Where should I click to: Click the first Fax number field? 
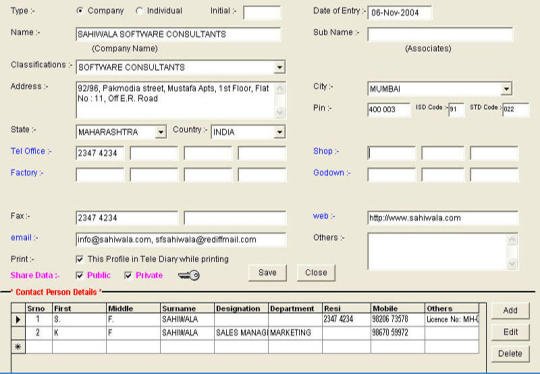click(x=127, y=218)
